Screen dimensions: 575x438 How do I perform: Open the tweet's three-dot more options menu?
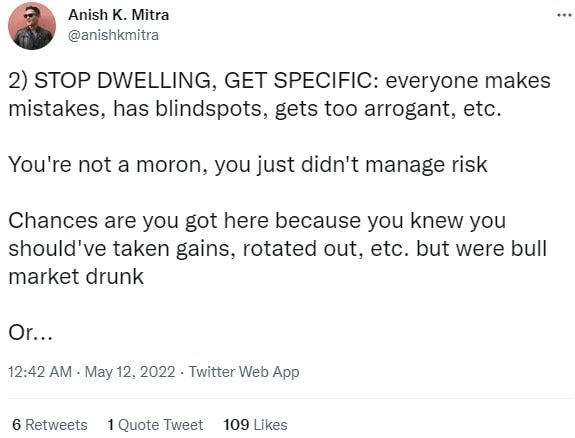(x=565, y=15)
